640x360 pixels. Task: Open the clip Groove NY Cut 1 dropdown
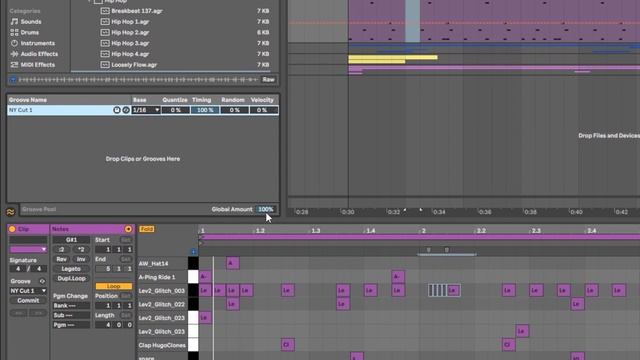[x=28, y=291]
